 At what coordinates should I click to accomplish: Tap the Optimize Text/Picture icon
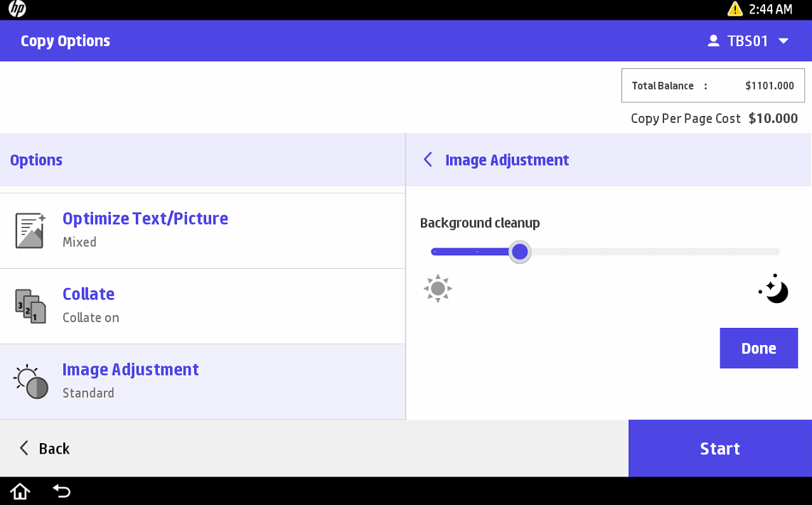(31, 230)
